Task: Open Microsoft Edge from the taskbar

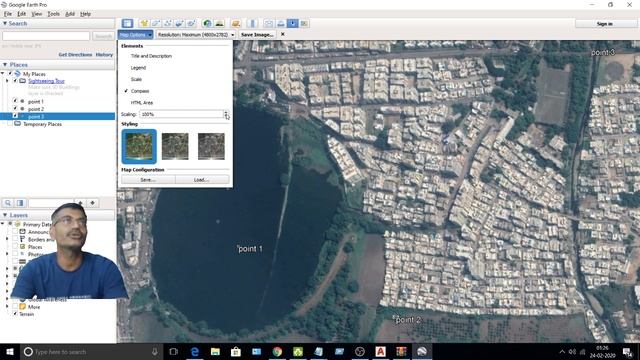Action: (x=195, y=351)
